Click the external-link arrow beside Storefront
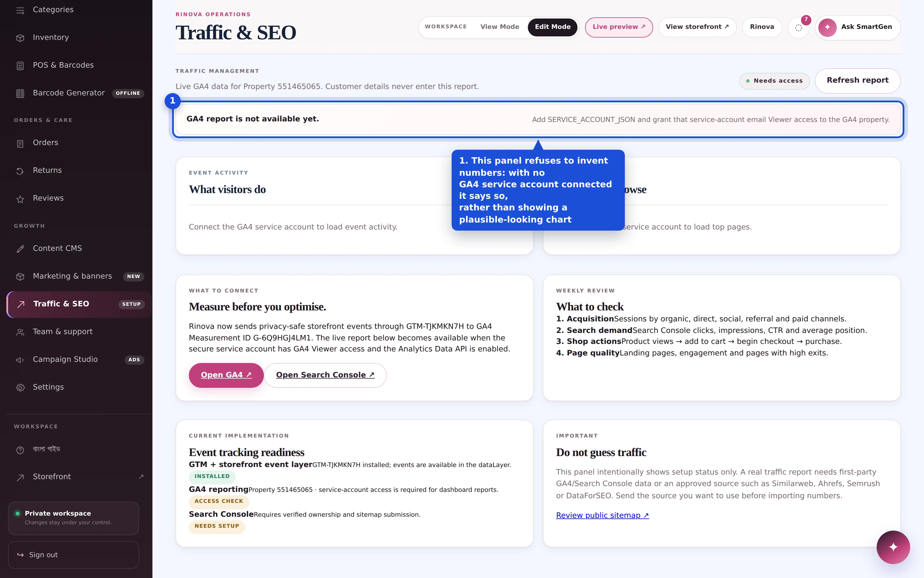The height and width of the screenshot is (578, 924). (x=141, y=477)
